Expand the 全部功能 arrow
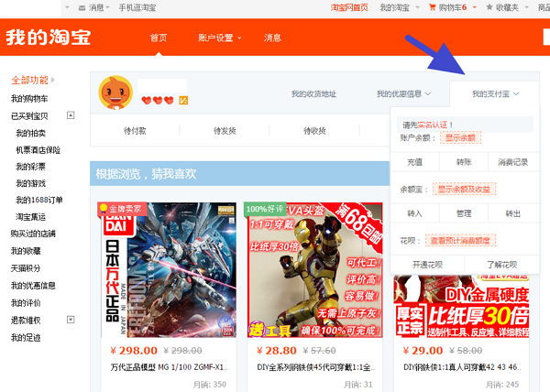Viewport: 550px width, 392px height. coord(53,80)
